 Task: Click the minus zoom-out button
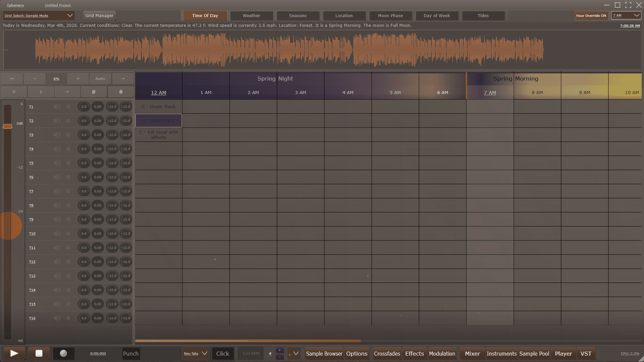35,79
